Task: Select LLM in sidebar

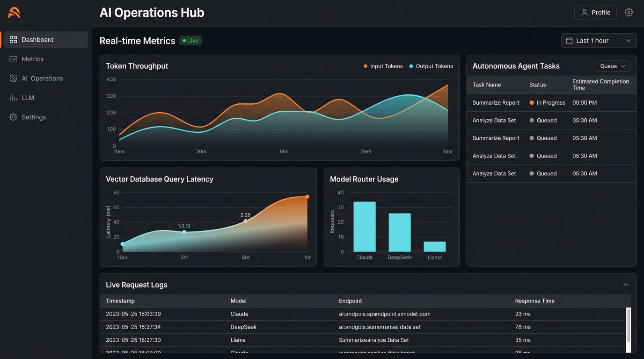Action: pos(45,98)
